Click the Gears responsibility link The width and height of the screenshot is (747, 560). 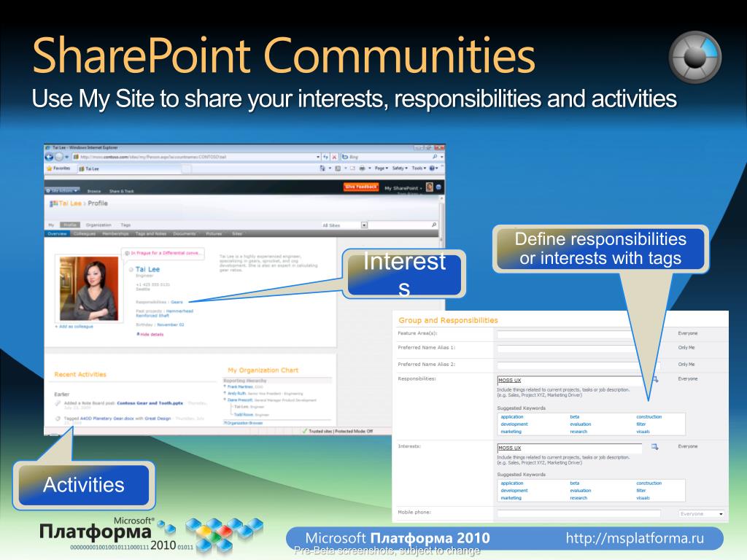177,302
